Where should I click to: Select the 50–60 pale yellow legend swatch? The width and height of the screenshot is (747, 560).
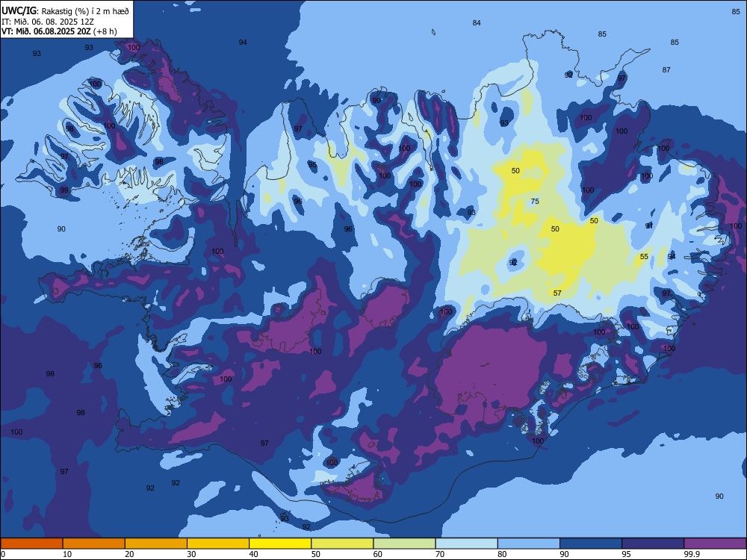[x=342, y=544]
